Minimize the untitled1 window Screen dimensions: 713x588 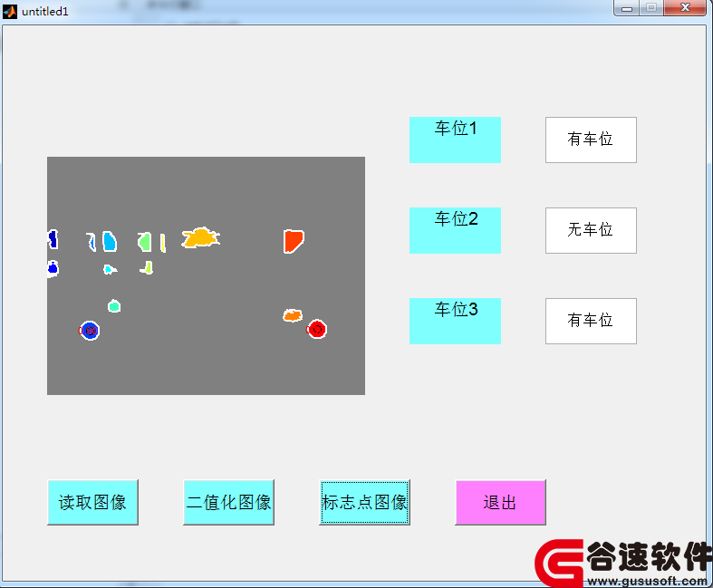click(627, 8)
